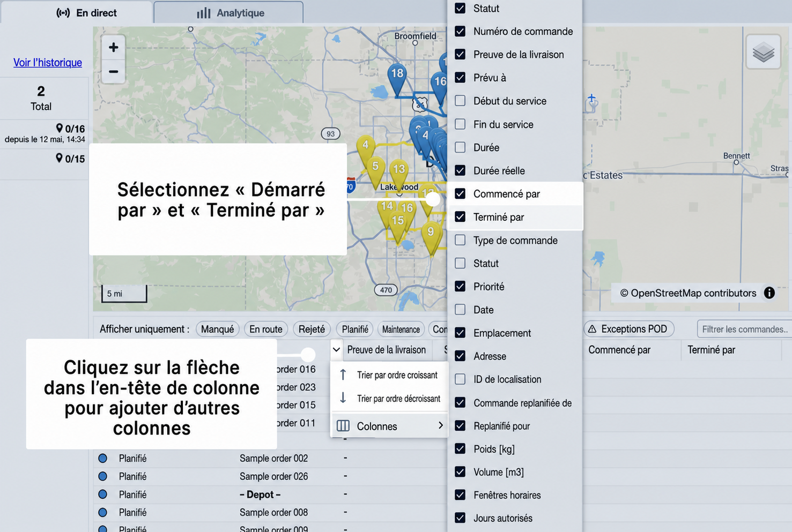
Task: Click the ascending sort arrow icon
Action: 343,375
